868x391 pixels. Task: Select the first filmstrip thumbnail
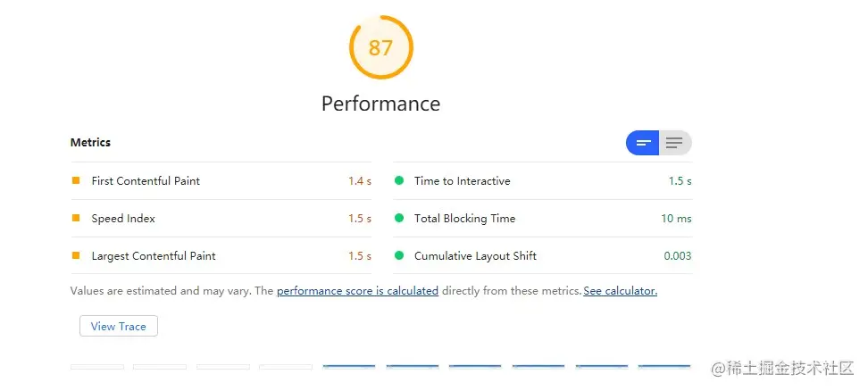pos(97,367)
